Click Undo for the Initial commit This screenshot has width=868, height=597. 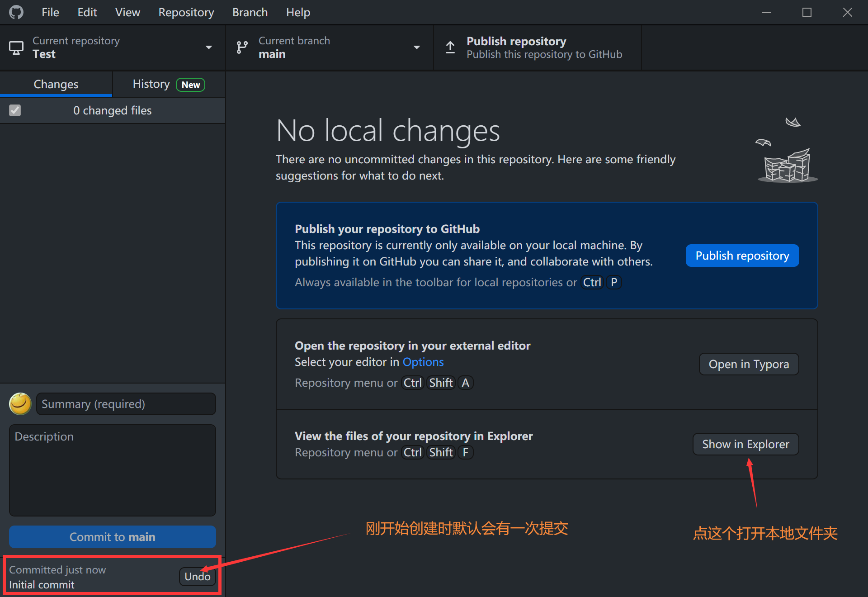coord(197,576)
